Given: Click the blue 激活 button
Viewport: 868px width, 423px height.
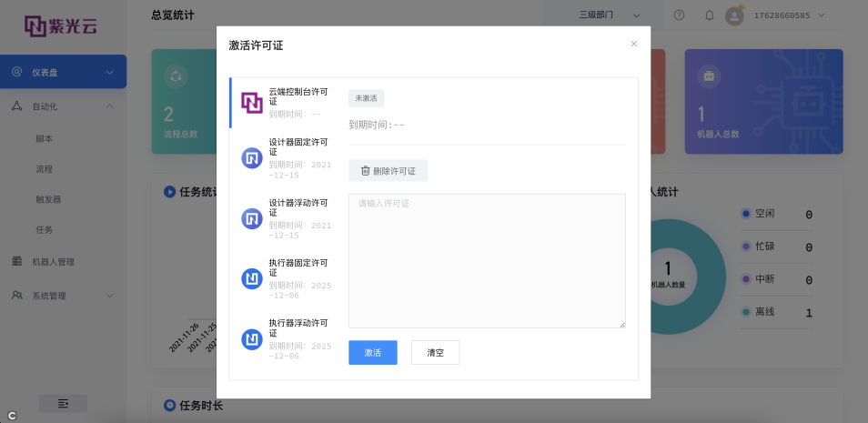Looking at the screenshot, I should coord(372,352).
